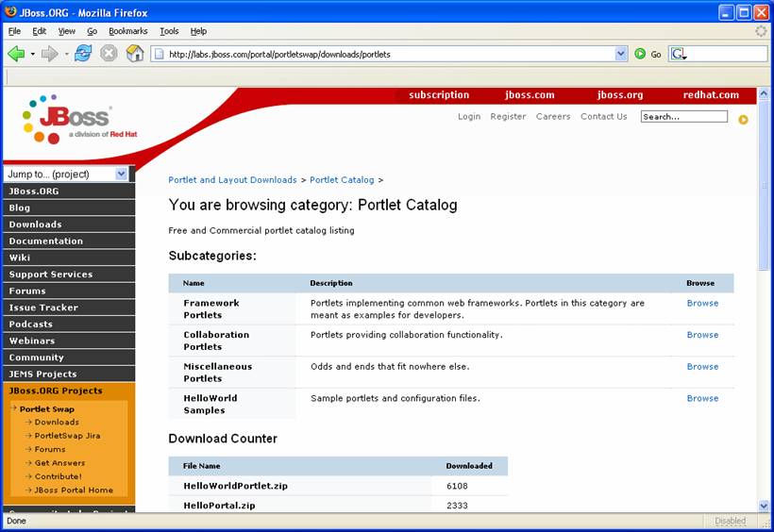The height and width of the screenshot is (532, 774).
Task: Open the address bar URL dropdown
Action: (621, 54)
